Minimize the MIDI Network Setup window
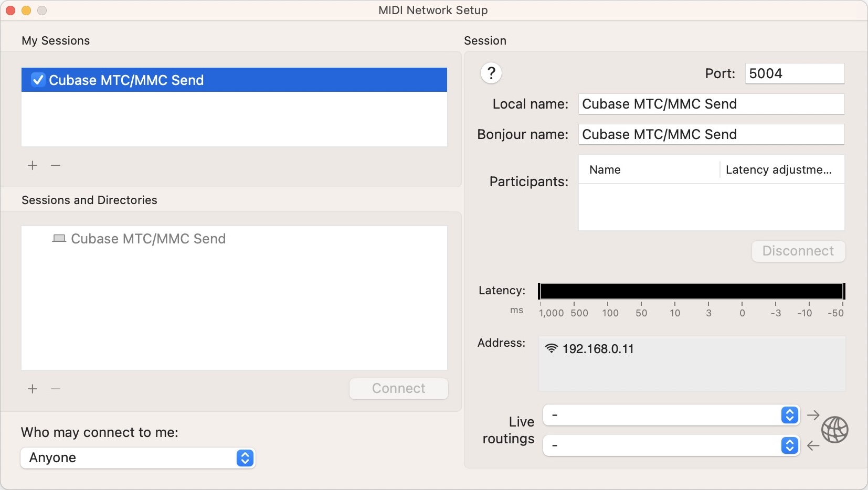868x490 pixels. [x=26, y=10]
